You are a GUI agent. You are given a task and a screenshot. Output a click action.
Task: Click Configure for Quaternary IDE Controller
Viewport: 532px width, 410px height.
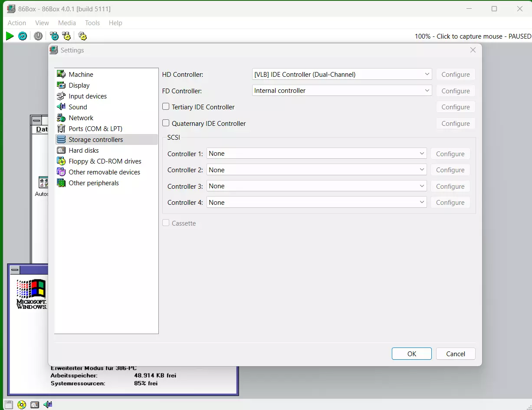tap(456, 123)
